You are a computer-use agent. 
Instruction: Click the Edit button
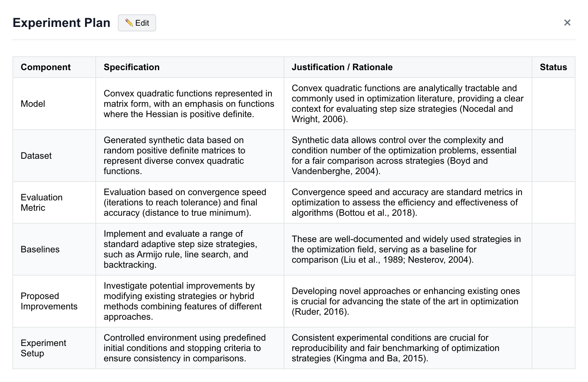click(137, 23)
